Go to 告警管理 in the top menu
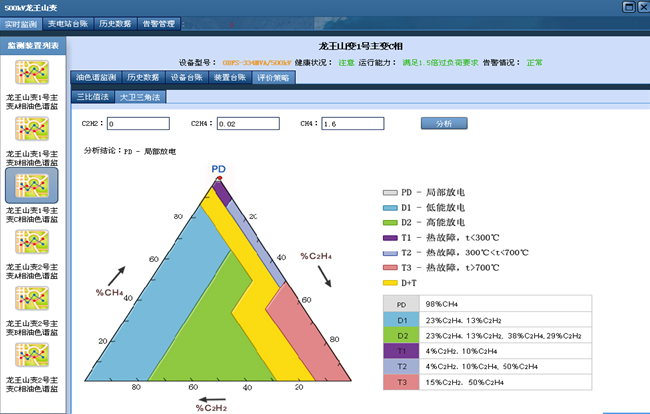Screen dimensions: 650x414 click(x=158, y=23)
